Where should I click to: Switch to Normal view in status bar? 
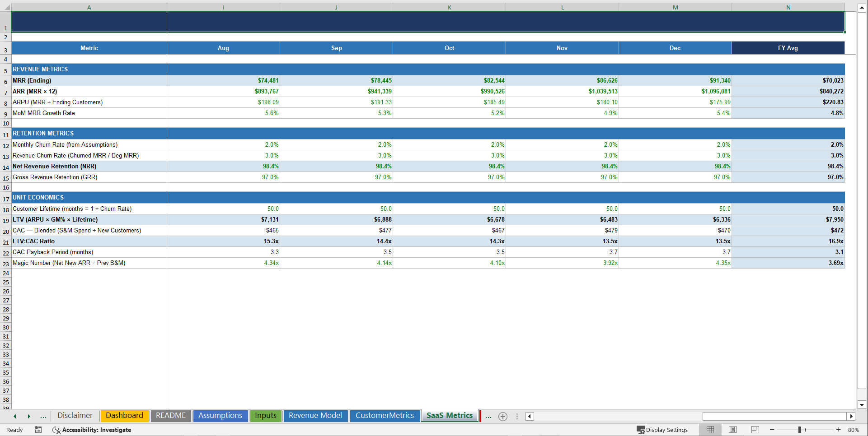pos(710,430)
